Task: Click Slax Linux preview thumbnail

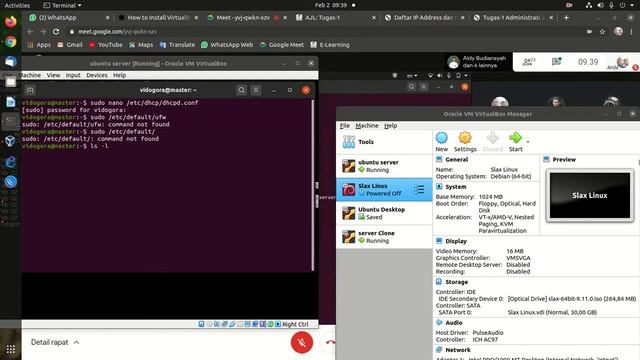Action: pyautogui.click(x=590, y=196)
